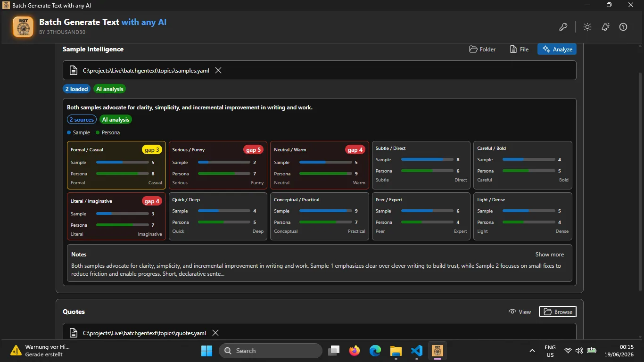Click the Notes heading
Screen dimensions: 644x362
click(x=79, y=254)
